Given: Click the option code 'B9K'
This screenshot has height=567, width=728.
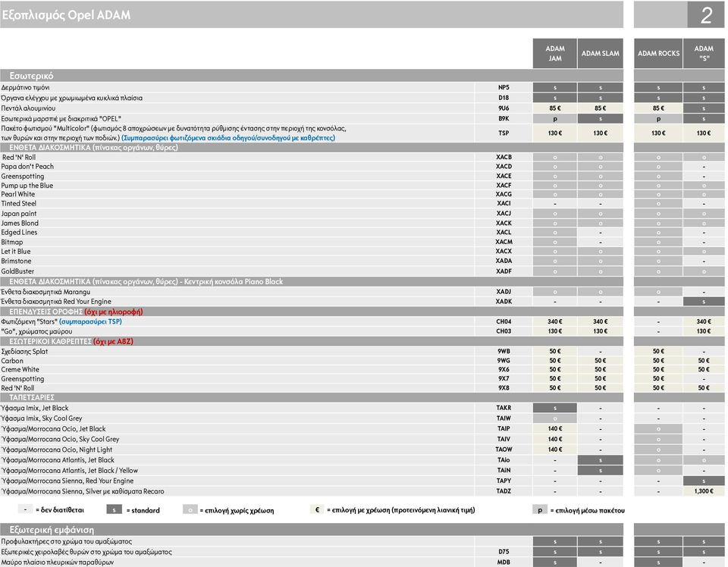Looking at the screenshot, I should 504,118.
